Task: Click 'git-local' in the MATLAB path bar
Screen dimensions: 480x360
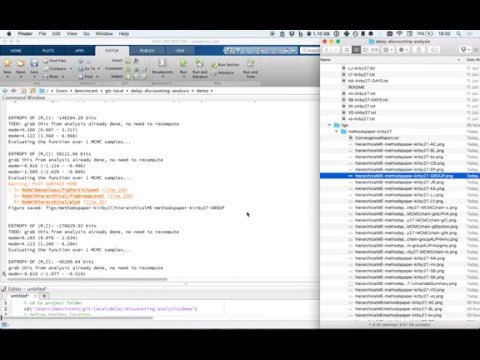Action: point(114,91)
